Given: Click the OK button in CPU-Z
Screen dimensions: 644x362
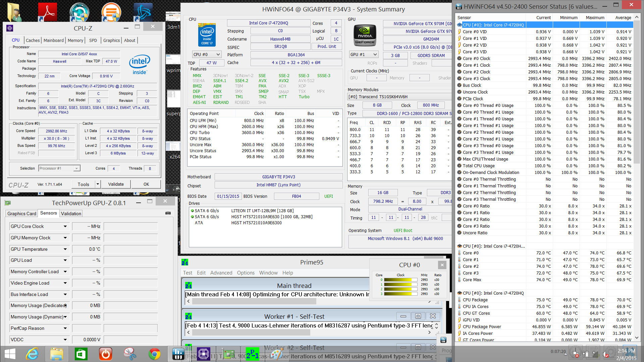Looking at the screenshot, I should point(146,184).
